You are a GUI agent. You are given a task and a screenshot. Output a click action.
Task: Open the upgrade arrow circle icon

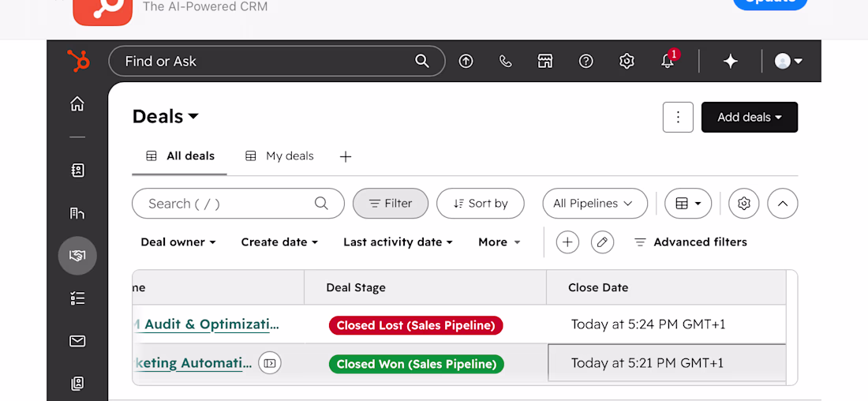point(466,61)
